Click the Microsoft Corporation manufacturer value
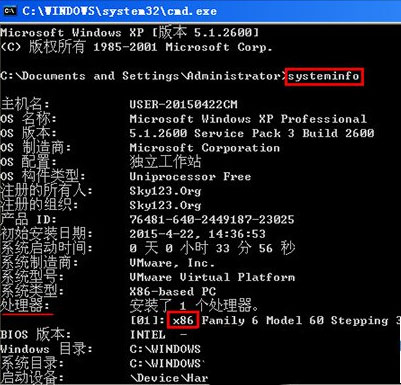This screenshot has height=385, width=401. tap(205, 148)
